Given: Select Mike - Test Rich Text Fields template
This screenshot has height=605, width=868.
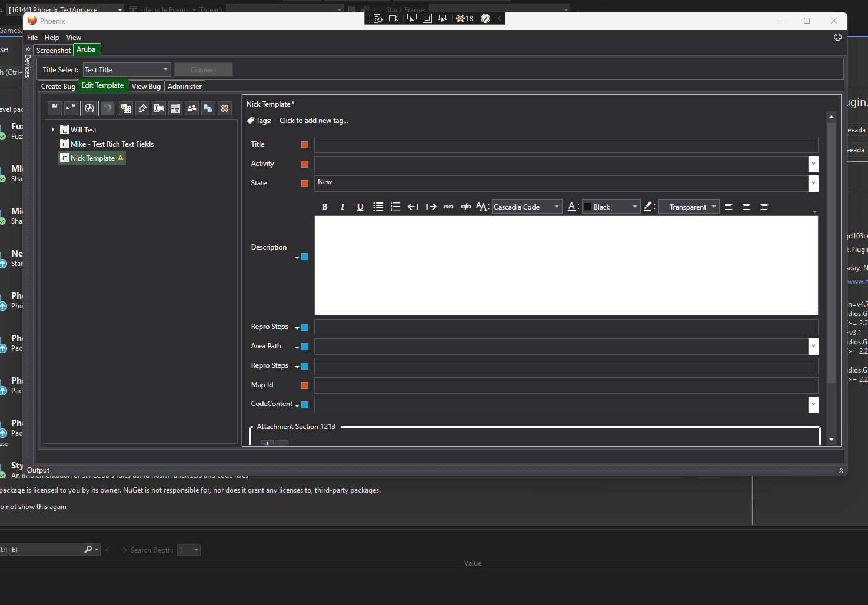Looking at the screenshot, I should (112, 144).
